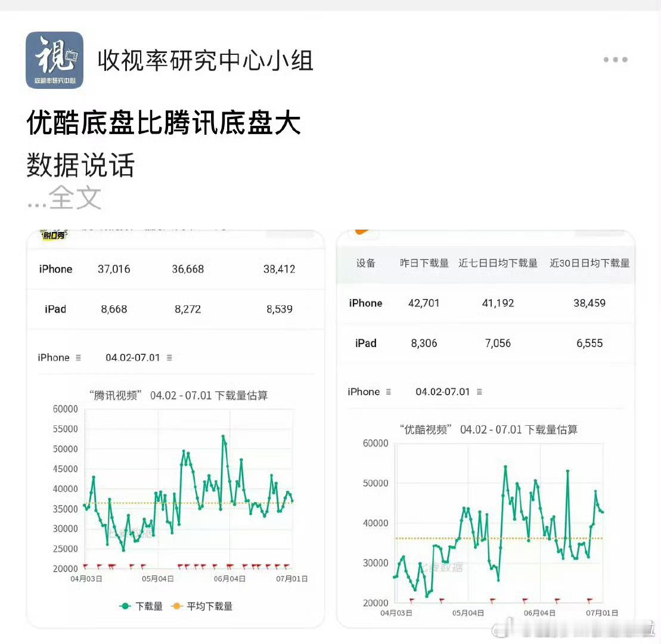The height and width of the screenshot is (644, 661).
Task: Click the 脱口秀 logo above the left table
Action: pos(54,234)
